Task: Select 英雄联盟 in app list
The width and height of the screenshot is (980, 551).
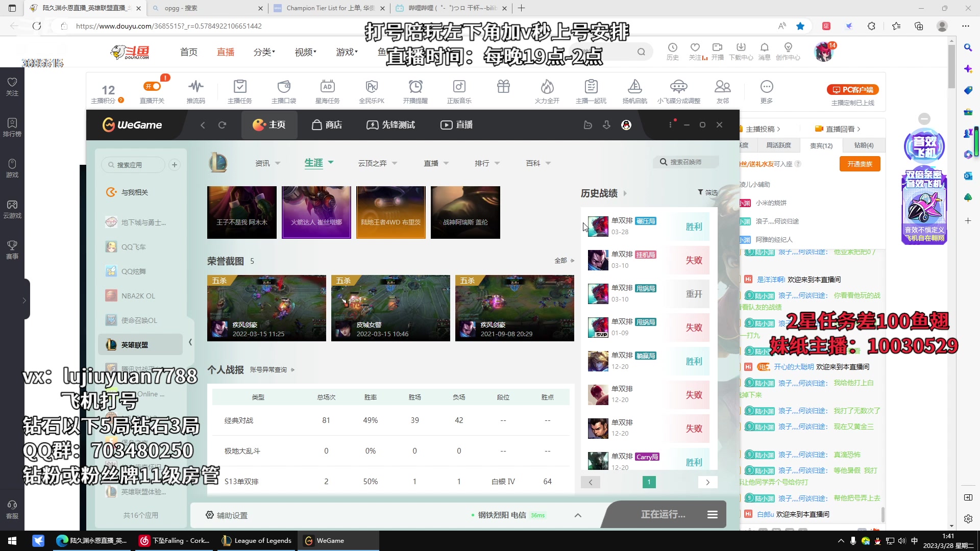Action: (140, 345)
